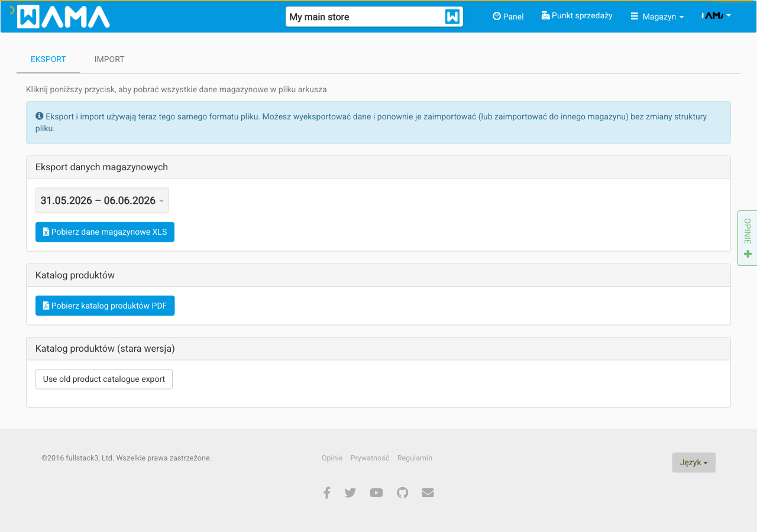This screenshot has width=757, height=532.
Task: Open the OPINIE feedback side tab
Action: pyautogui.click(x=748, y=238)
